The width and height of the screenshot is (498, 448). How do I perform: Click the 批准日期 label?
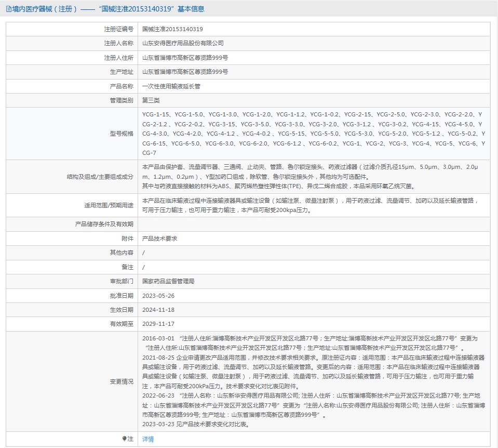(122, 296)
